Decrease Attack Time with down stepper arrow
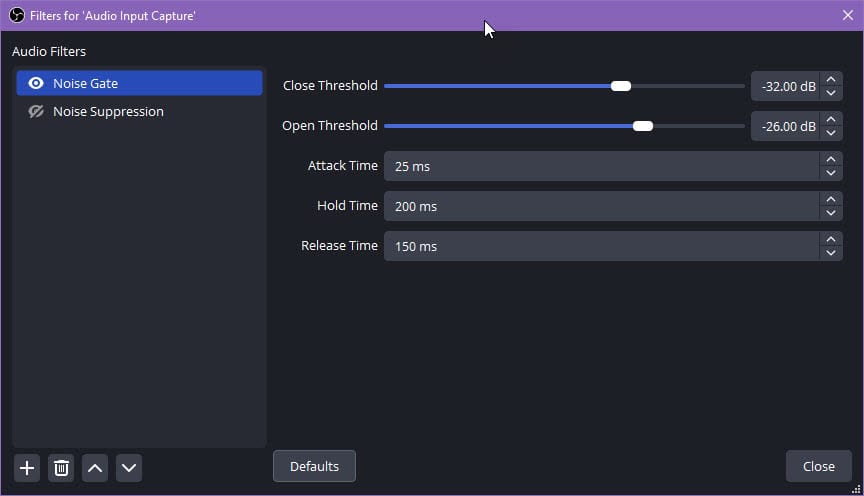 point(831,173)
